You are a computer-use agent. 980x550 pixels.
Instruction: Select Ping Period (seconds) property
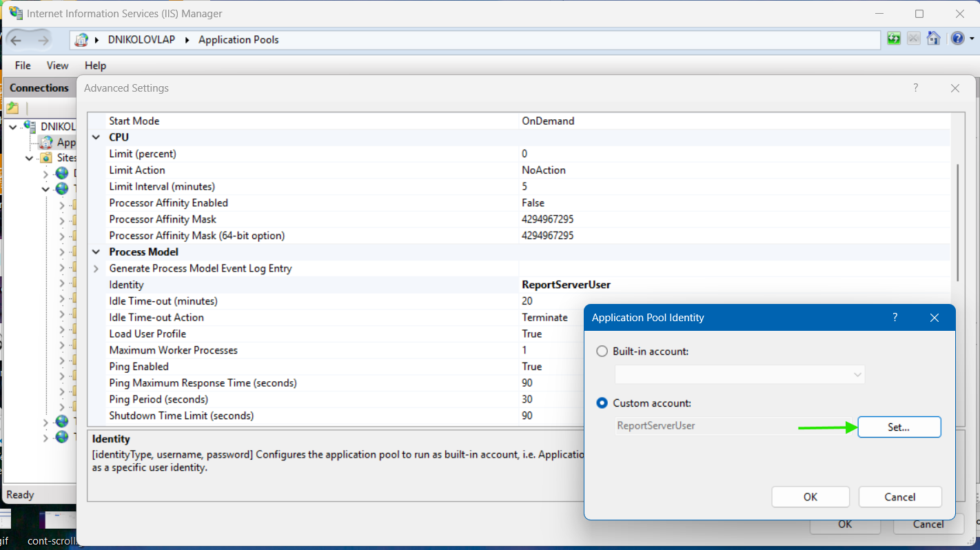click(159, 400)
